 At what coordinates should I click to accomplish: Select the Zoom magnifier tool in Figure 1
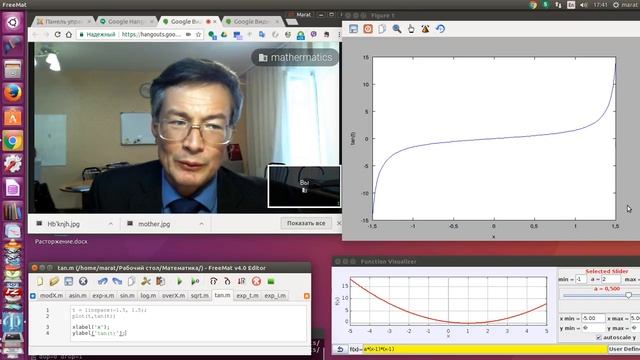(397, 29)
